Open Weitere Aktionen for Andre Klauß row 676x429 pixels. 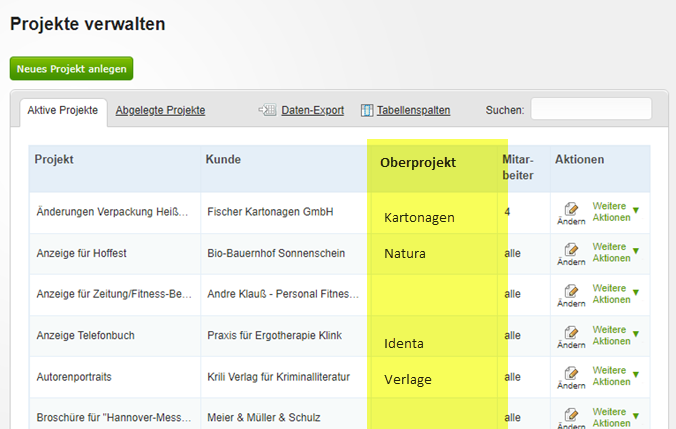(616, 294)
